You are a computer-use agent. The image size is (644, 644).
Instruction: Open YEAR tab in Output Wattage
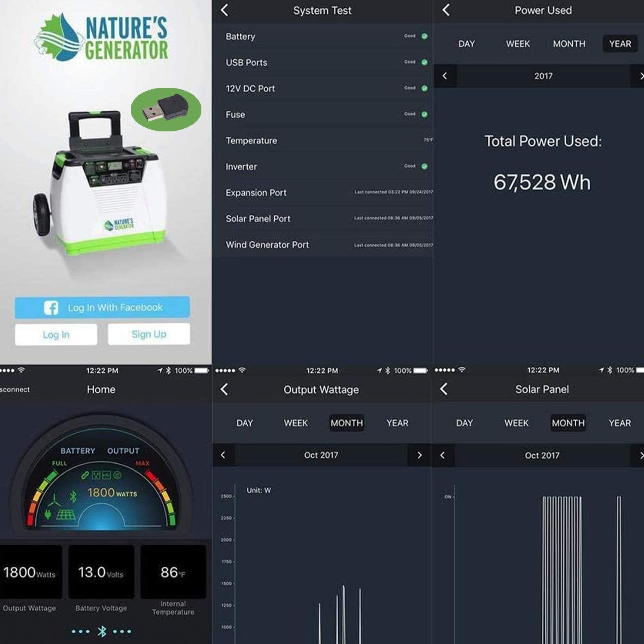pos(398,423)
